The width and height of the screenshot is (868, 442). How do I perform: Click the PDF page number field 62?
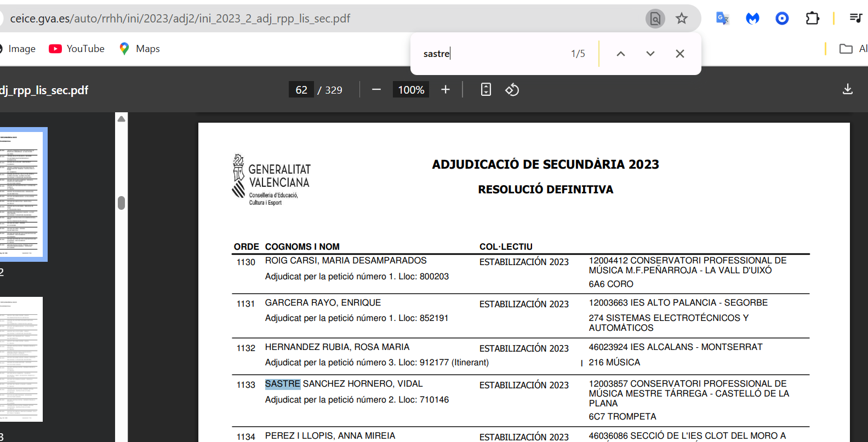pos(301,90)
